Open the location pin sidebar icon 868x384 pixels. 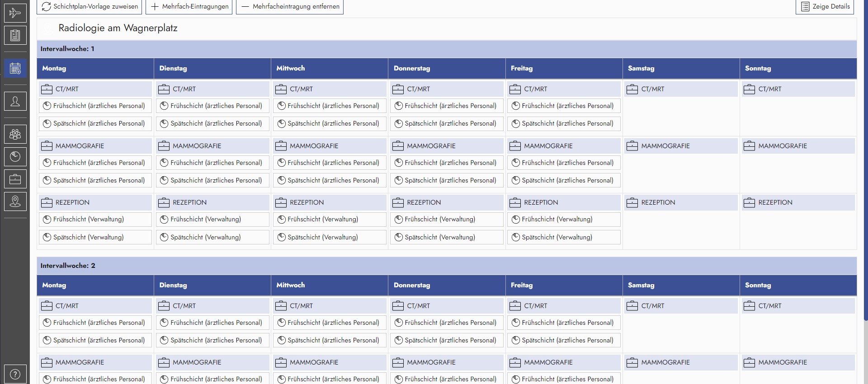[x=15, y=201]
